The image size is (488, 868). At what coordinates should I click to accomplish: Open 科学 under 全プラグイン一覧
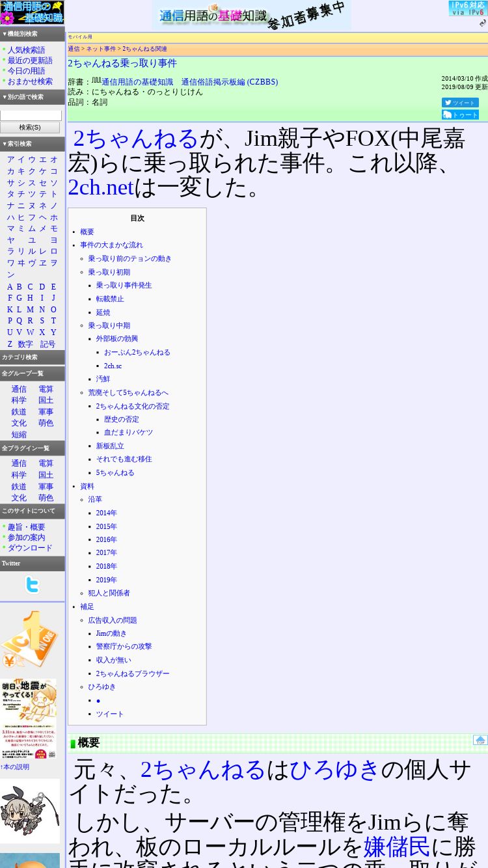(19, 475)
